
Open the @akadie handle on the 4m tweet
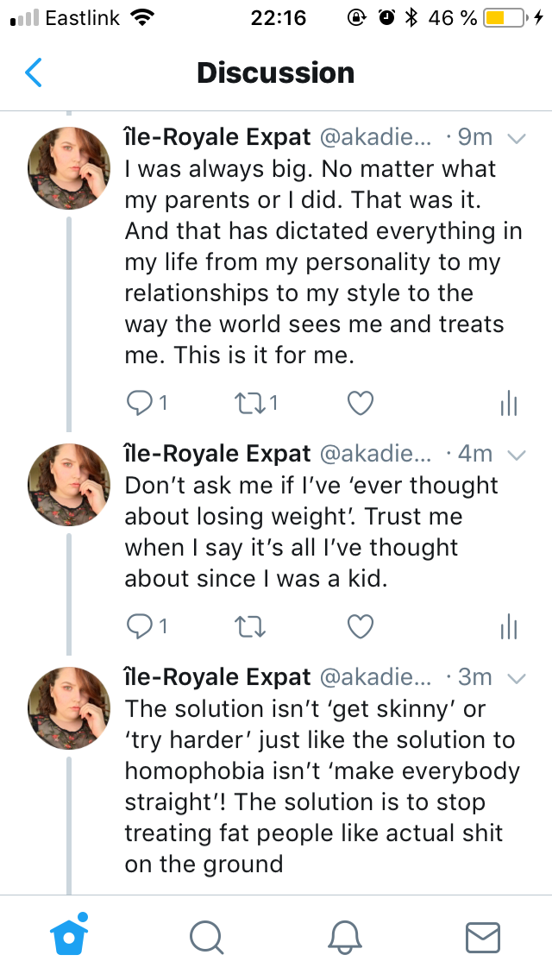[374, 454]
